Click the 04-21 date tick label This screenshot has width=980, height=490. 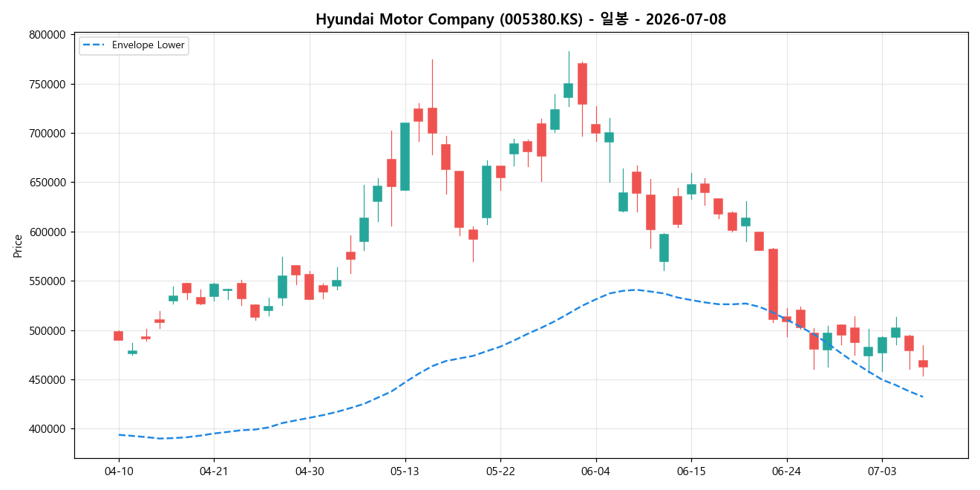[x=214, y=471]
